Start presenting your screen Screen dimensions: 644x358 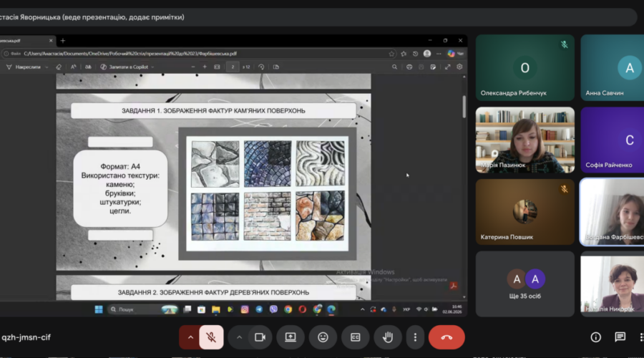coord(291,337)
